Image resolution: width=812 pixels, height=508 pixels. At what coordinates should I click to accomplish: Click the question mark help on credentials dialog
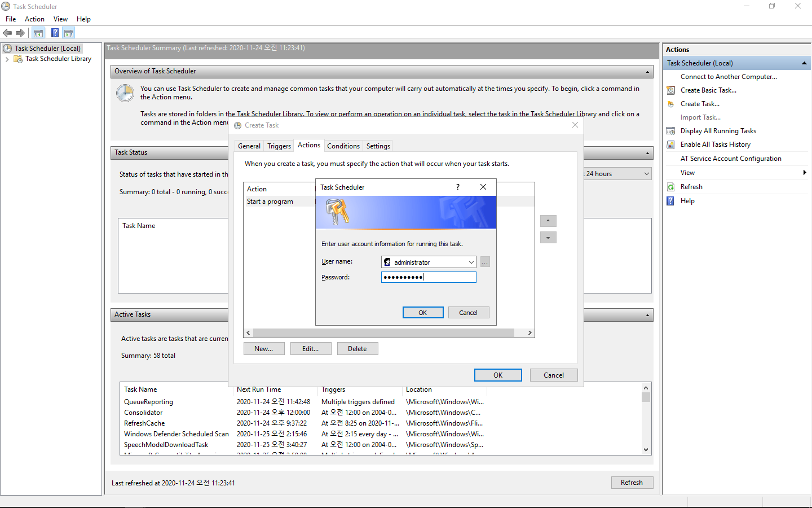[x=458, y=187]
